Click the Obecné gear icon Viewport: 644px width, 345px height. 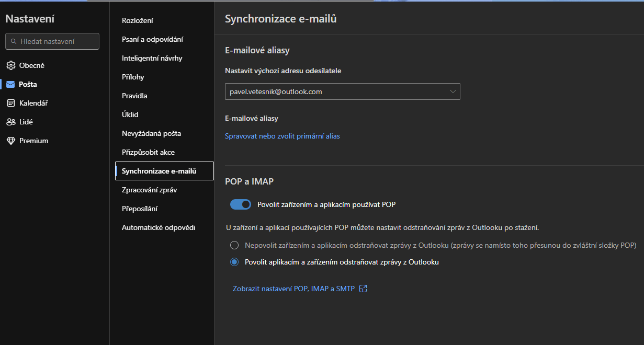(x=11, y=65)
